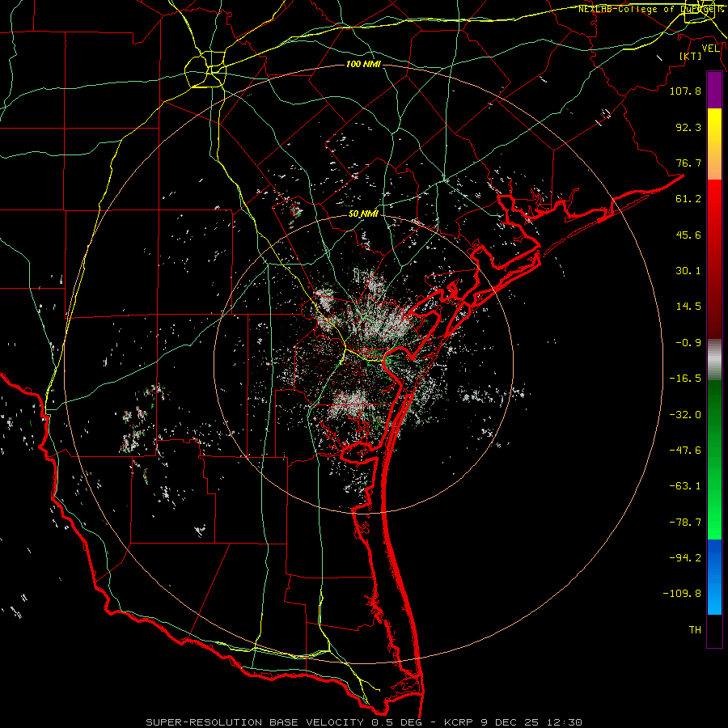The height and width of the screenshot is (728, 728).
Task: Click the Super-Resolution Base Velocity caption
Action: pos(363,722)
